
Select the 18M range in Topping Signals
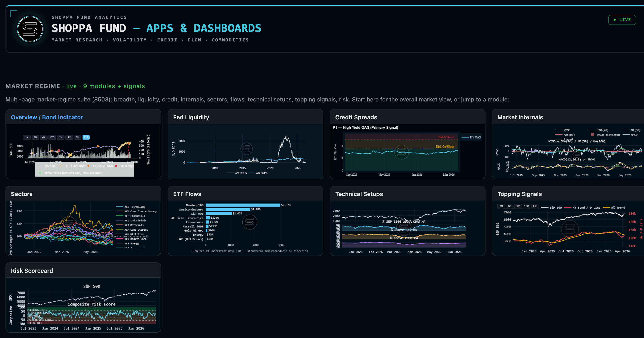526,206
